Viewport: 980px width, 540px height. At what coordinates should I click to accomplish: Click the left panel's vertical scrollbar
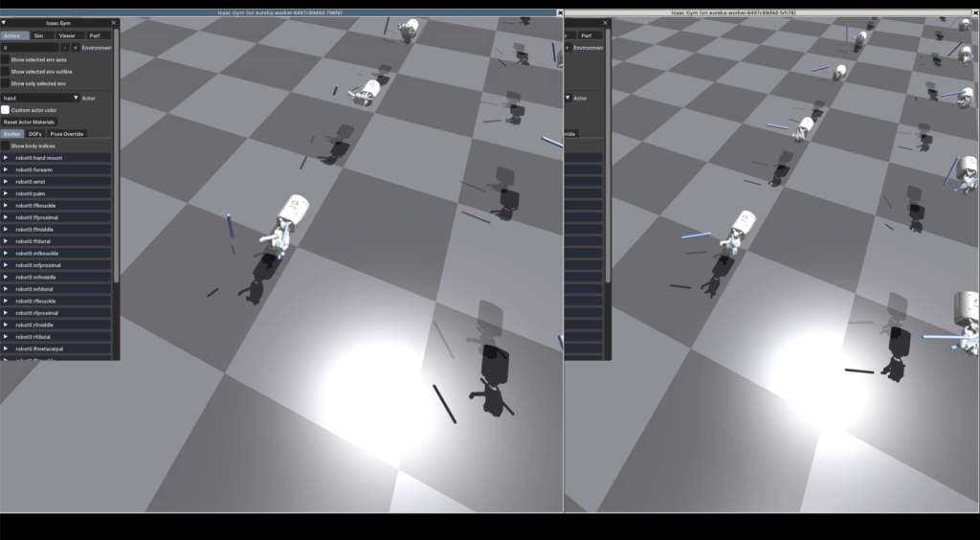[x=116, y=156]
